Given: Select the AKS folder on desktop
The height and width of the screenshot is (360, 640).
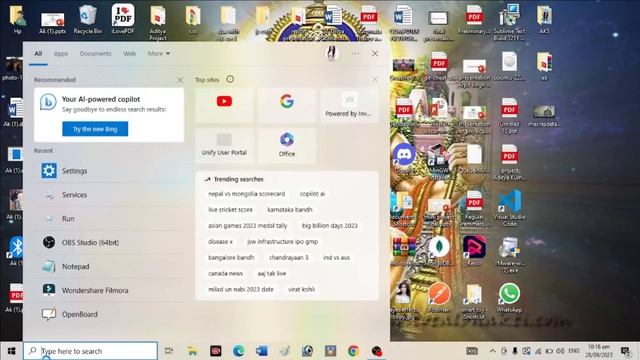Looking at the screenshot, I should [x=544, y=19].
